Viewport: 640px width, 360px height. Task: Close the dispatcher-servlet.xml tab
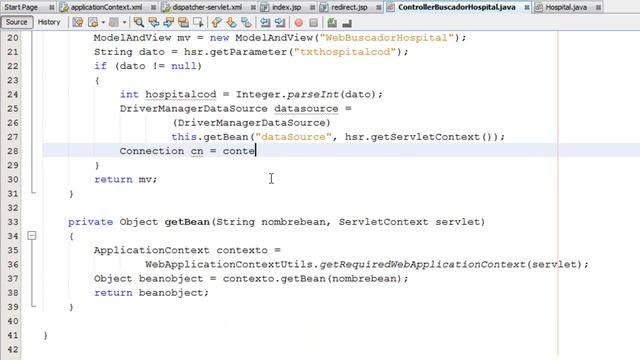pyautogui.click(x=253, y=7)
